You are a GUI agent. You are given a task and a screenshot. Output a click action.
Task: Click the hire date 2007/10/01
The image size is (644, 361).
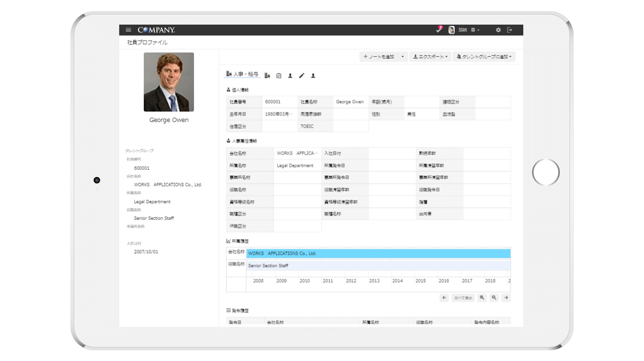(x=146, y=252)
